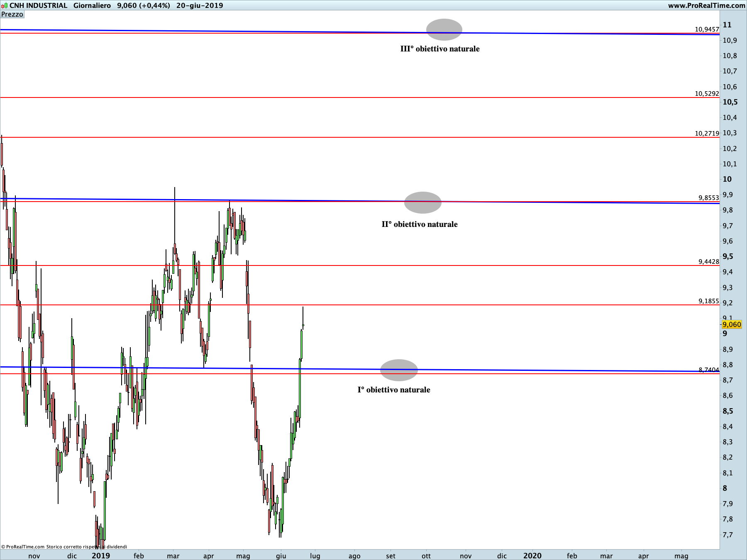The image size is (747, 560).
Task: Click the III° obiettivo naturale annotation
Action: pos(440,49)
